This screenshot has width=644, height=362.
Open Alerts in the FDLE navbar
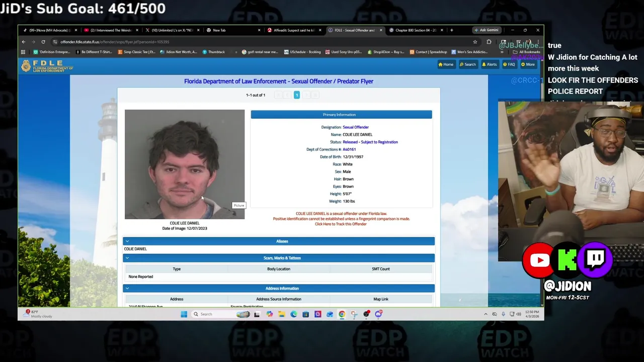point(489,64)
